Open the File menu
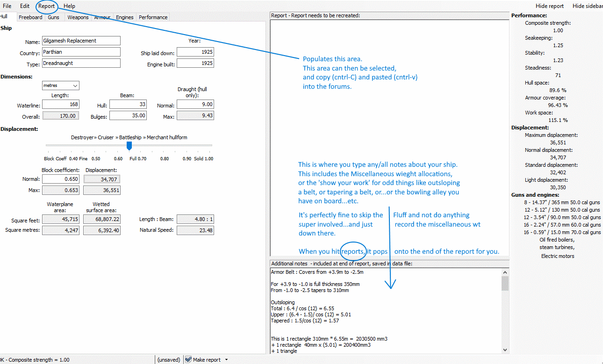This screenshot has width=603, height=364. (7, 6)
